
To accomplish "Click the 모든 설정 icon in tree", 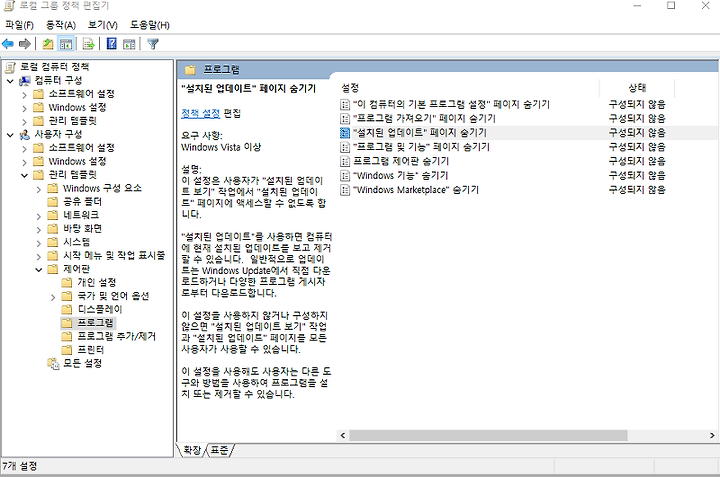I will click(53, 364).
